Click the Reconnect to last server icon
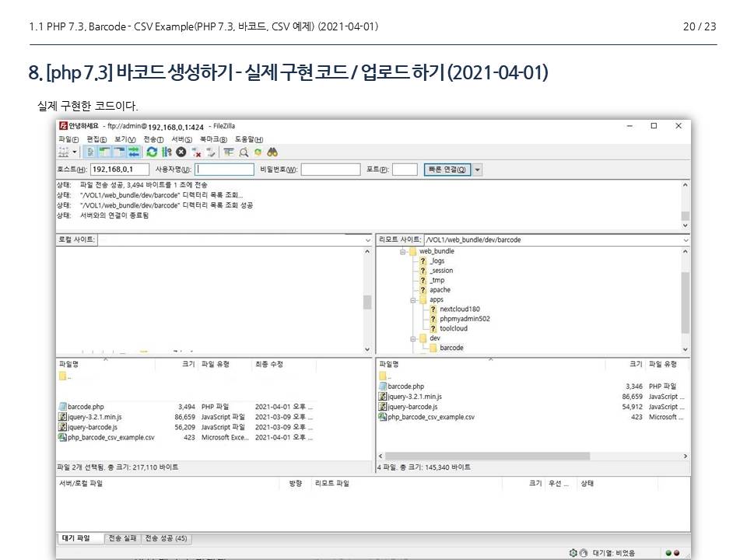This screenshot has width=747, height=560. click(211, 152)
